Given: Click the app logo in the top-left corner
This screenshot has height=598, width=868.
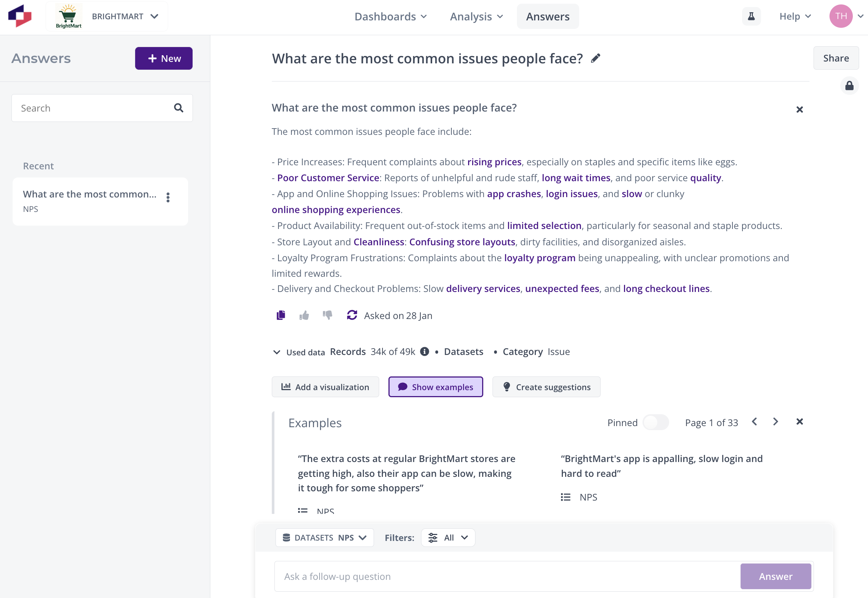Looking at the screenshot, I should tap(20, 16).
